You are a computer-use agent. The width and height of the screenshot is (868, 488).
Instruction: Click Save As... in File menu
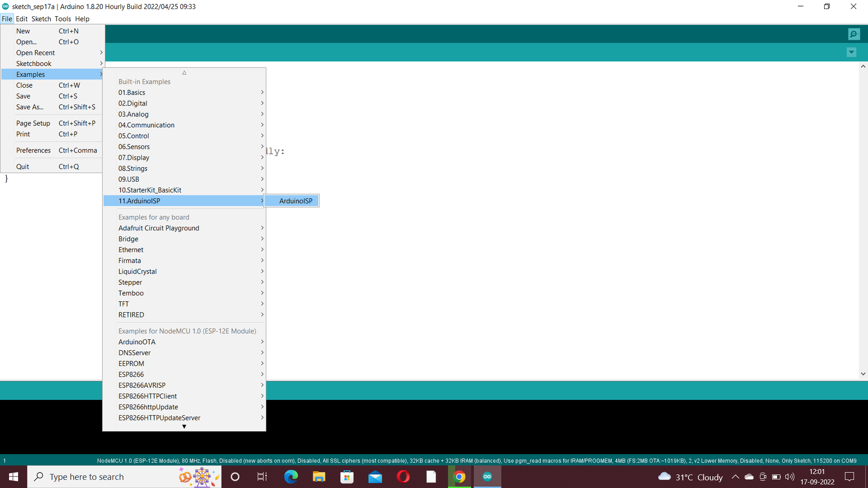tap(52, 107)
